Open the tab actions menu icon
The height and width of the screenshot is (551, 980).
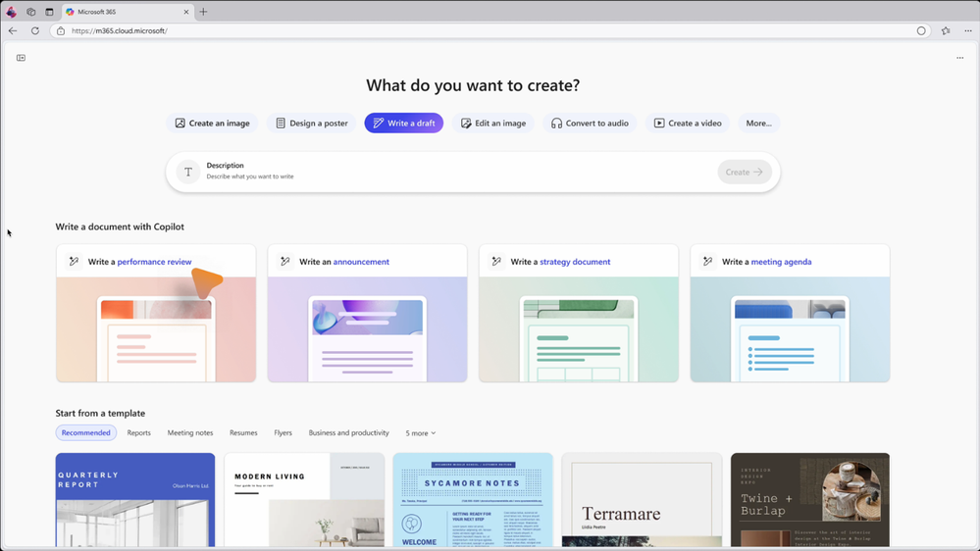pyautogui.click(x=30, y=12)
